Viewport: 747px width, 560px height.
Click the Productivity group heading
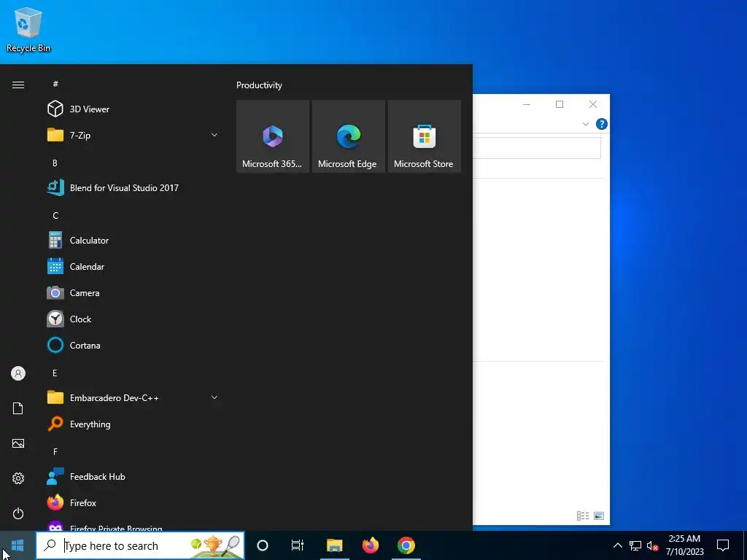click(259, 85)
